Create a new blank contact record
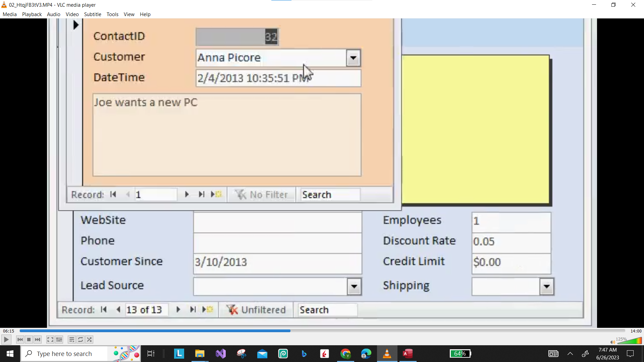The height and width of the screenshot is (362, 644). point(216,194)
